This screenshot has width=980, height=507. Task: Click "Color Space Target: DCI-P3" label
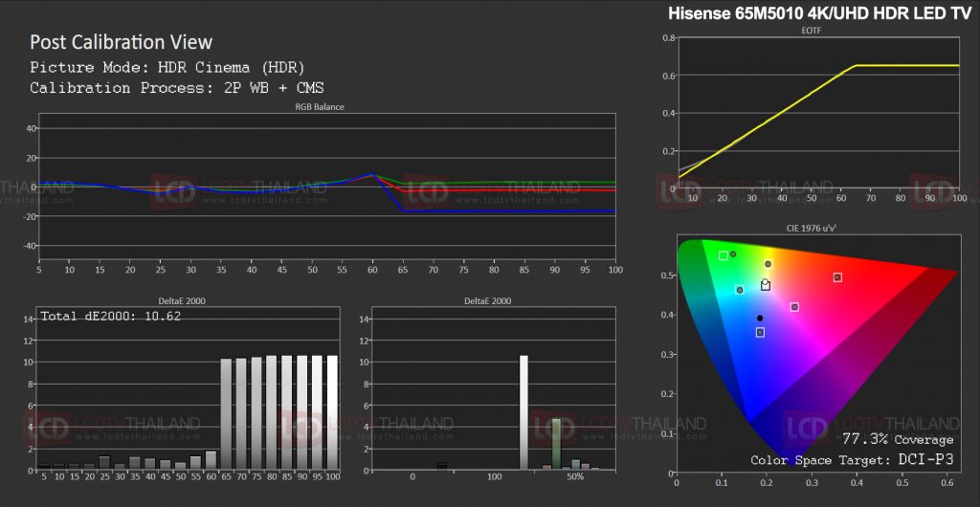point(853,461)
